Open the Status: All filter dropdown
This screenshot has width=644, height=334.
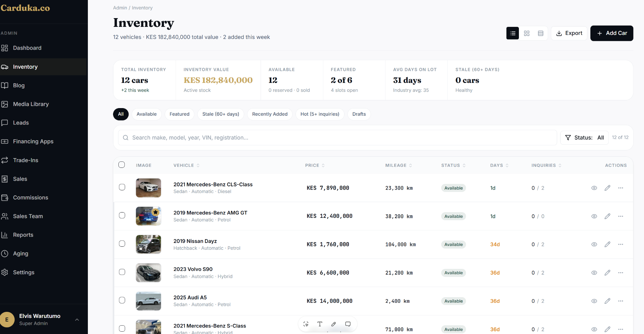point(584,138)
